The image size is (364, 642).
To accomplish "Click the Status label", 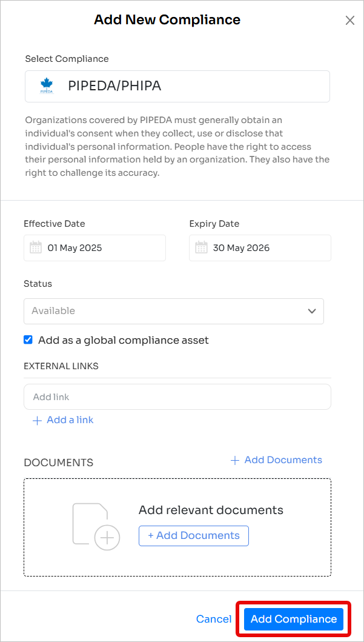I will [38, 284].
